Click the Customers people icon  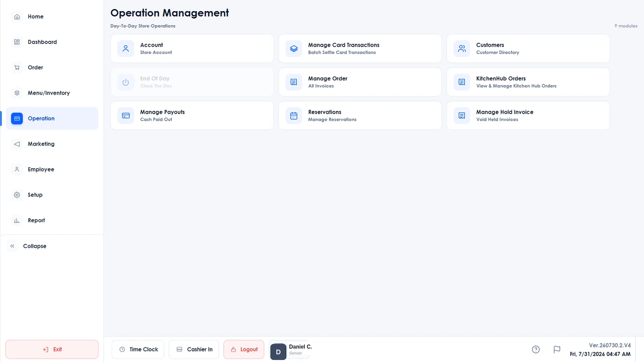click(x=462, y=49)
